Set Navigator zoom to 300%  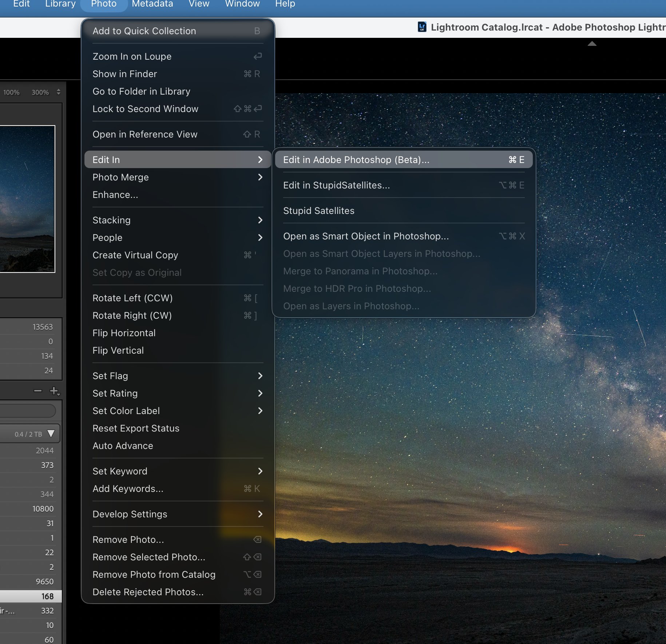pyautogui.click(x=40, y=92)
